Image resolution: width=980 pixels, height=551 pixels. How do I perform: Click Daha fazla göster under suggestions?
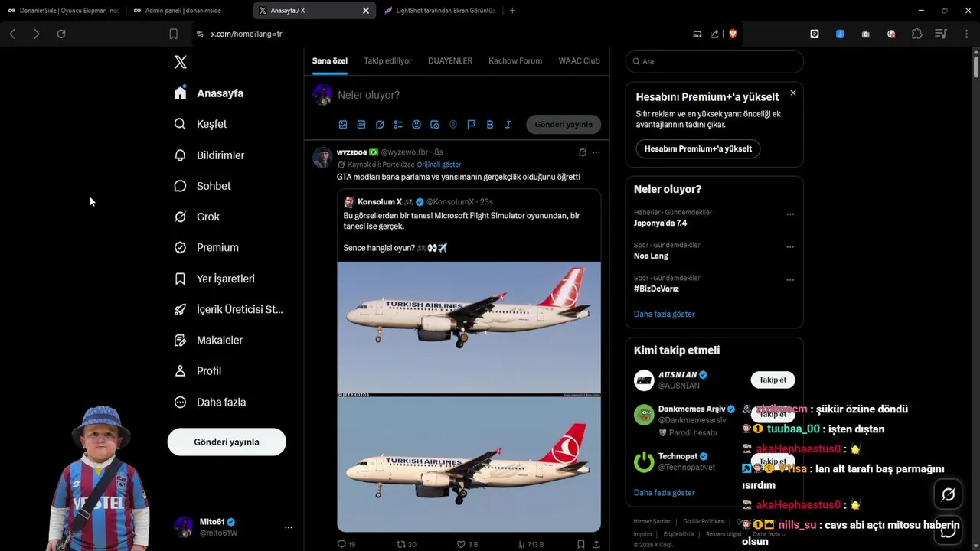[x=664, y=493]
